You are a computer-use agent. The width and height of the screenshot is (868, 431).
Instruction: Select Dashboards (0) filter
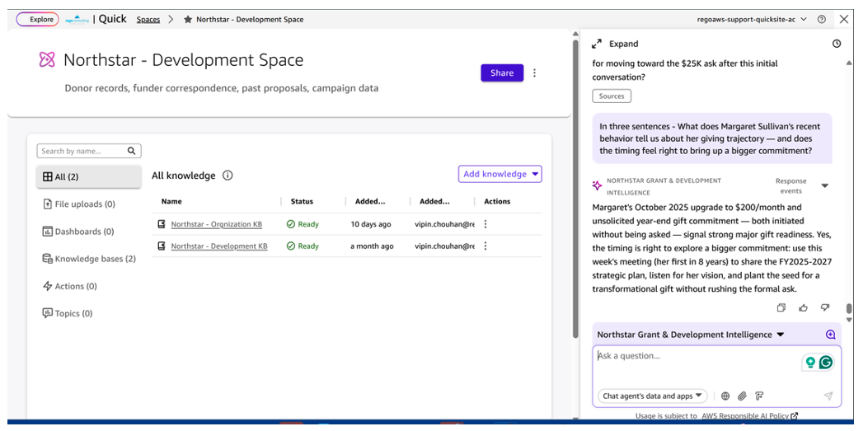pyautogui.click(x=78, y=232)
